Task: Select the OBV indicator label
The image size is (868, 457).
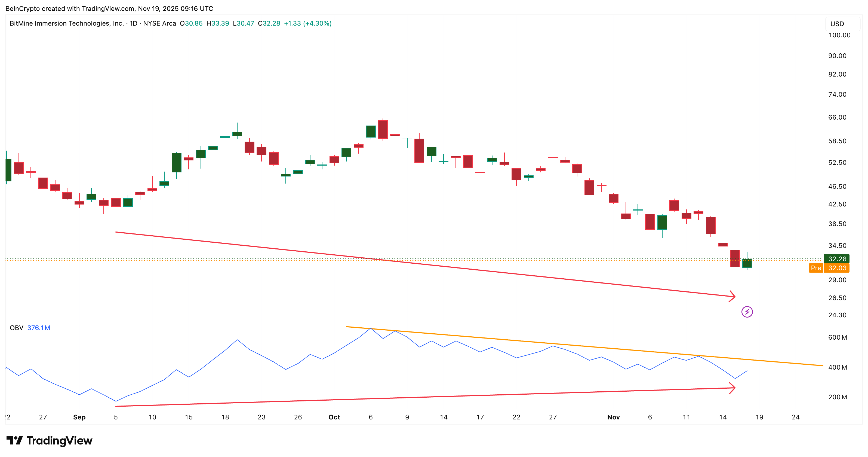Action: [16, 328]
